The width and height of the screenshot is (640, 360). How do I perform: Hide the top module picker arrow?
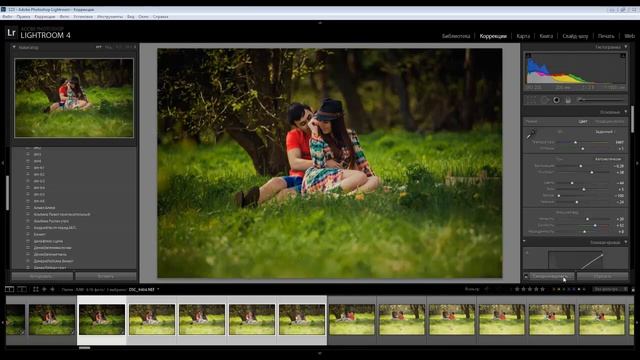coord(320,23)
